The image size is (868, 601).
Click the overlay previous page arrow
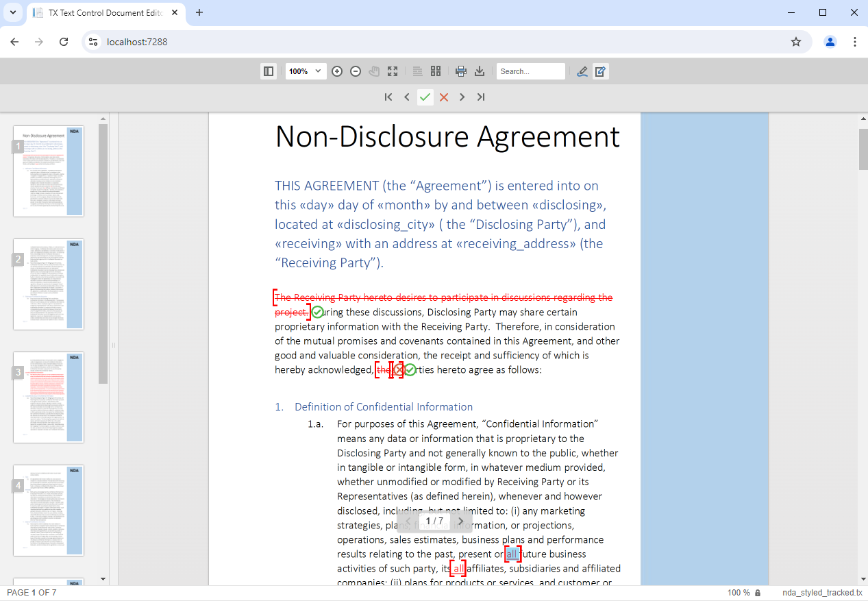(x=408, y=522)
